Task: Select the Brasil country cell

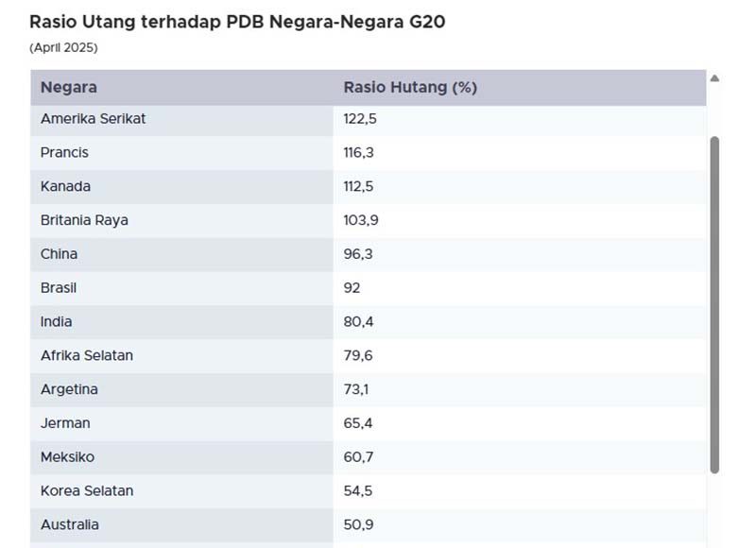Action: (x=59, y=288)
